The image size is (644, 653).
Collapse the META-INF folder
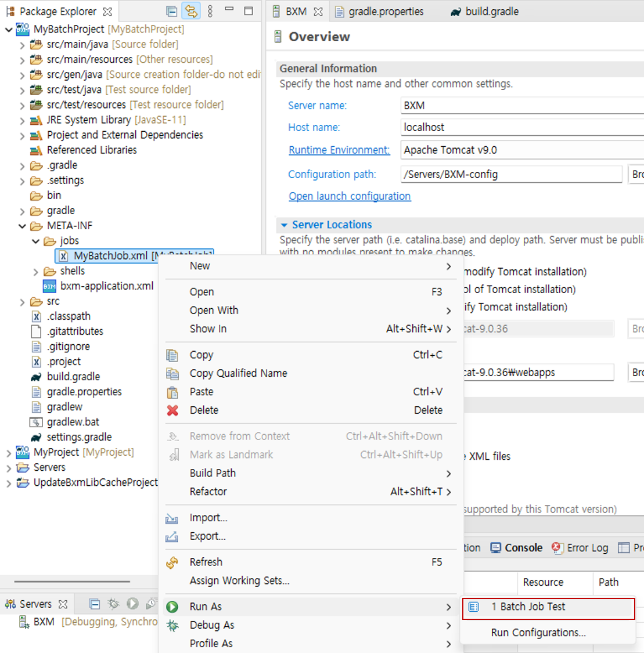[x=22, y=225]
